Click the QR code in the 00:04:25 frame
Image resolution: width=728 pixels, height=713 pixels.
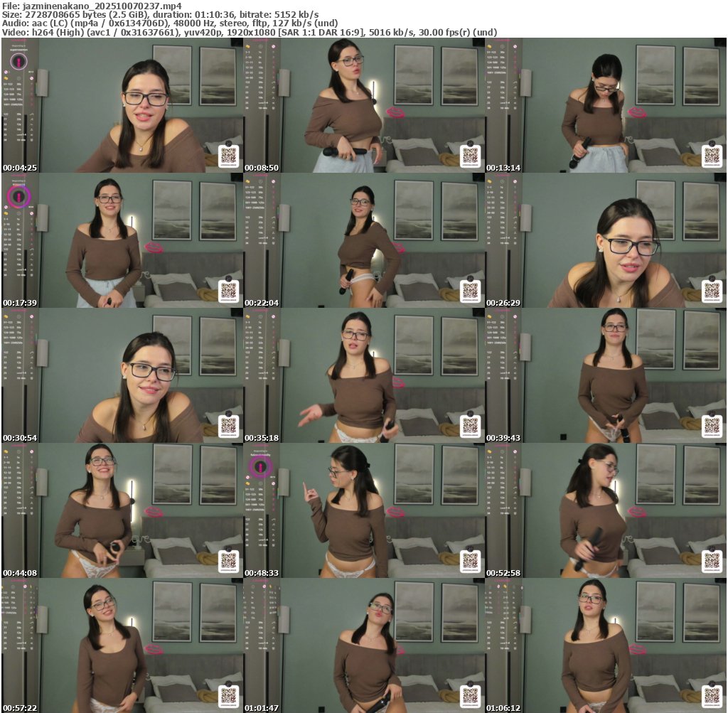click(x=228, y=156)
